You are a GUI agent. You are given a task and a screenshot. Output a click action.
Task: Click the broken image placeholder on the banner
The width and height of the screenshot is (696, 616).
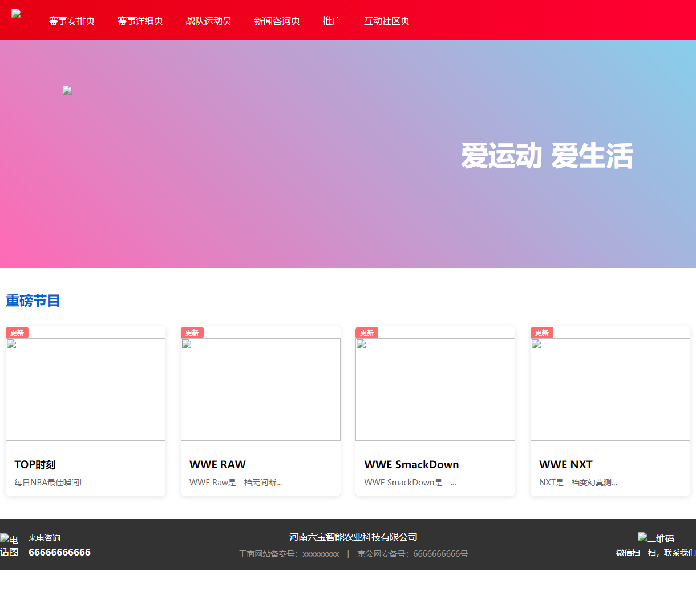pos(67,90)
